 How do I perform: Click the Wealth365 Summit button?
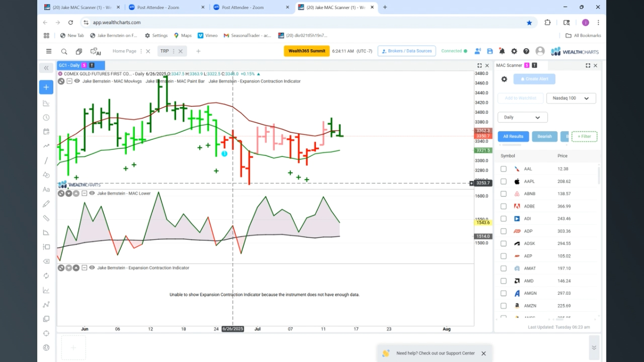307,51
